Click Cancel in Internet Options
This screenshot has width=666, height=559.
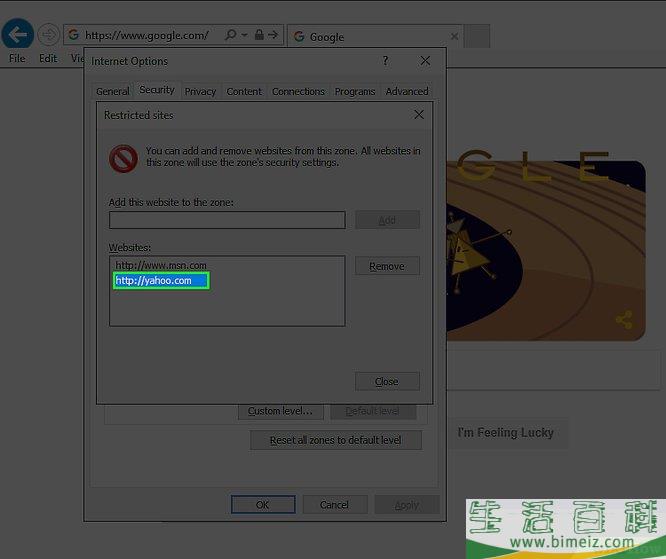[335, 505]
